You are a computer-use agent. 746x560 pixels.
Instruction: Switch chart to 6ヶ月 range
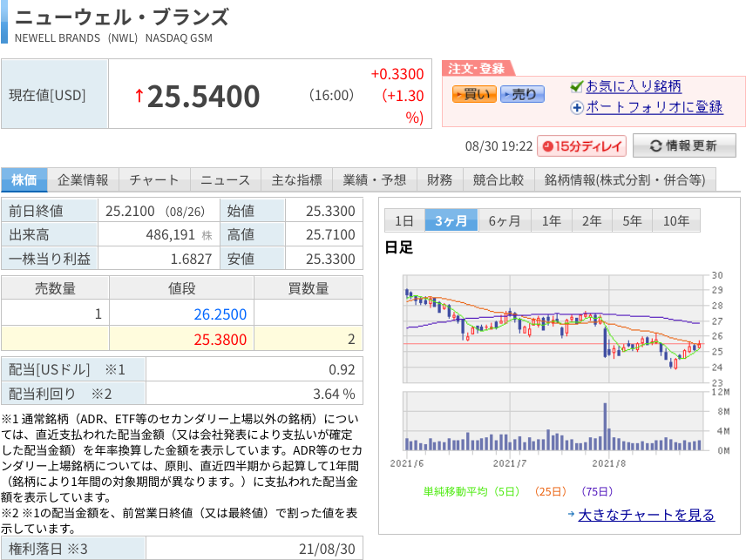tap(505, 220)
